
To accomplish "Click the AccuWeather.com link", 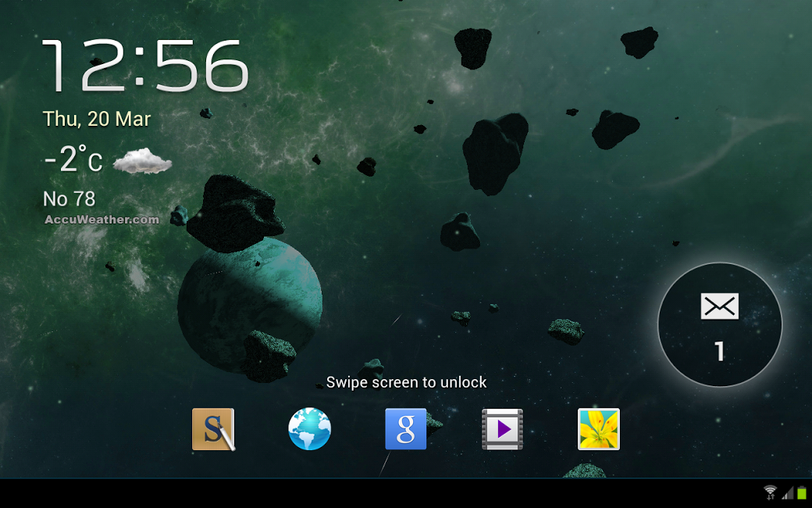I will [101, 220].
